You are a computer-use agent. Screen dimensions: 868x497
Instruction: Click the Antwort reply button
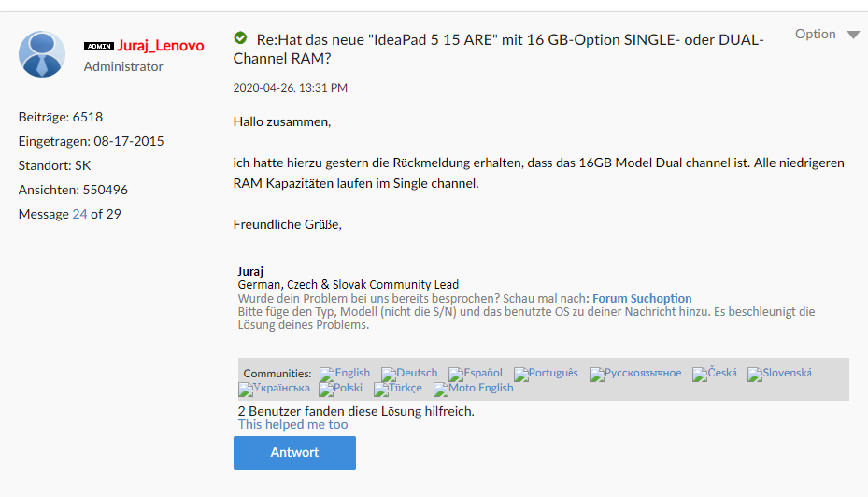point(294,453)
